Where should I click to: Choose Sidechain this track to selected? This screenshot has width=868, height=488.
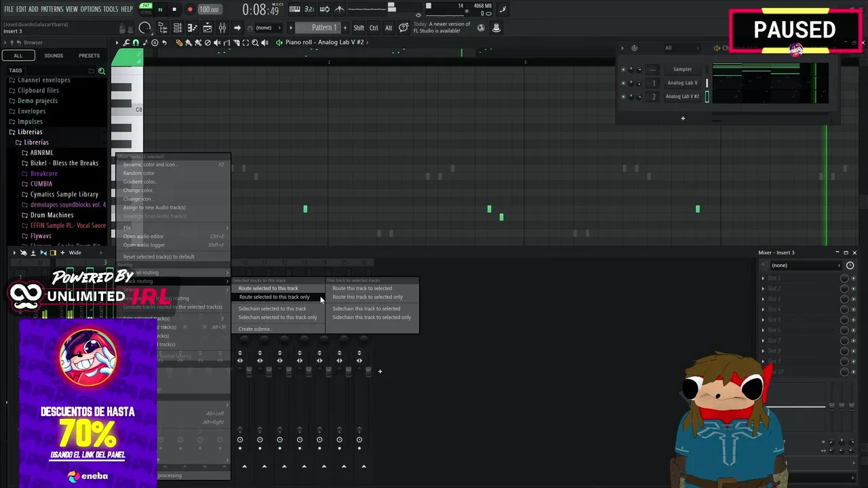click(x=366, y=308)
